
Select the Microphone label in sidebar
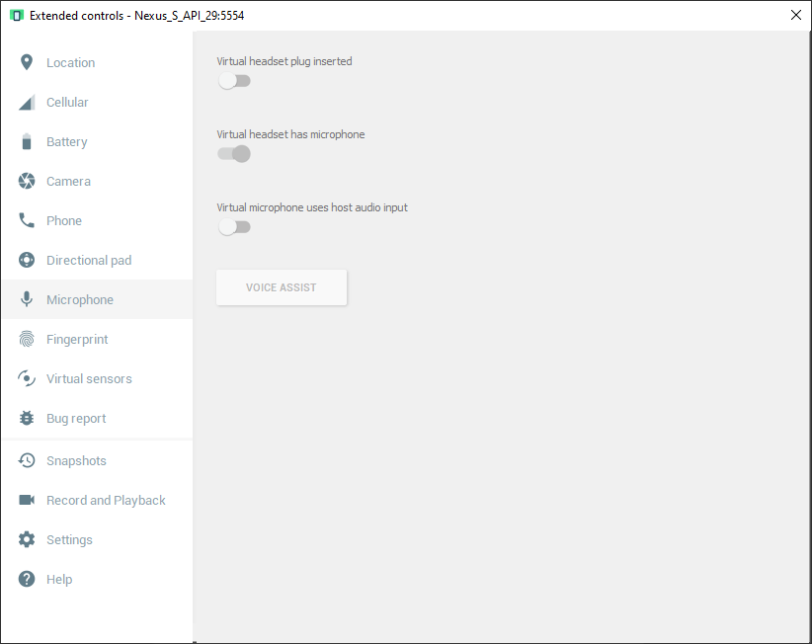(80, 300)
